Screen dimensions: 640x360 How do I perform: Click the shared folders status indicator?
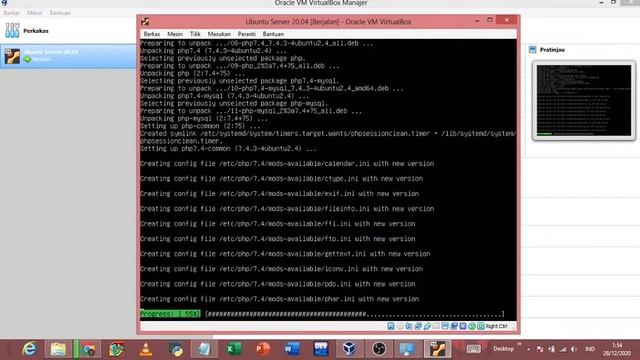[436, 326]
